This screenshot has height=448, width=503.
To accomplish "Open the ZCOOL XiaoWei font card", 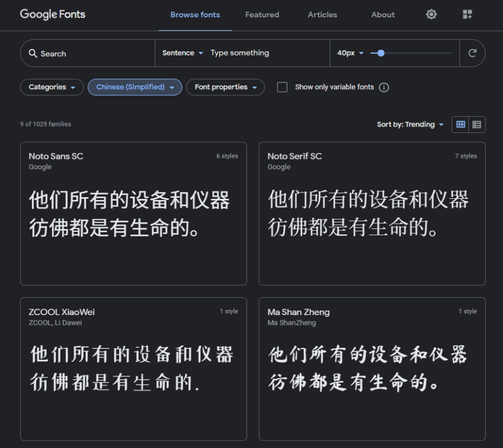I will (134, 369).
